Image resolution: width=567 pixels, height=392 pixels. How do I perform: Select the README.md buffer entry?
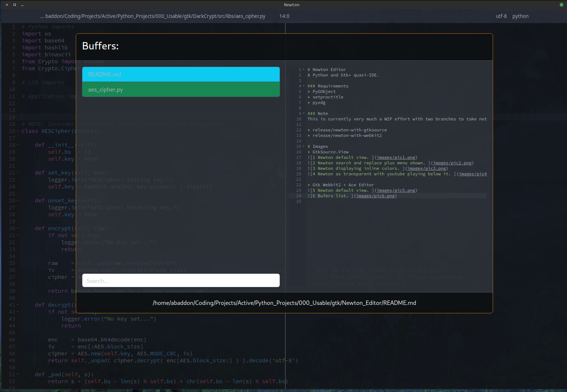tap(181, 74)
